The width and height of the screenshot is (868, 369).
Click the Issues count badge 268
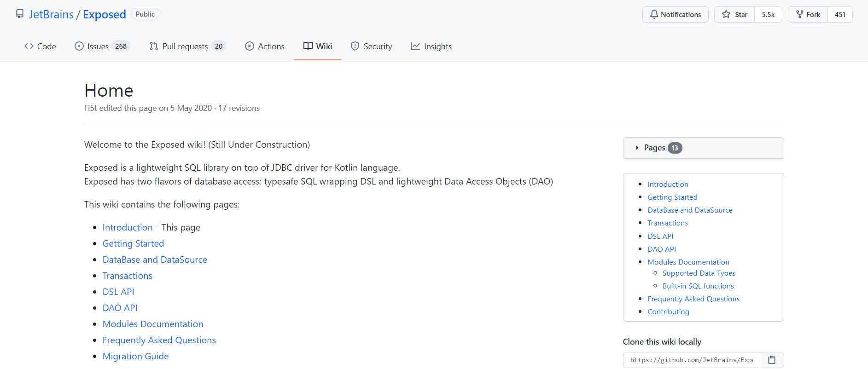coord(121,46)
